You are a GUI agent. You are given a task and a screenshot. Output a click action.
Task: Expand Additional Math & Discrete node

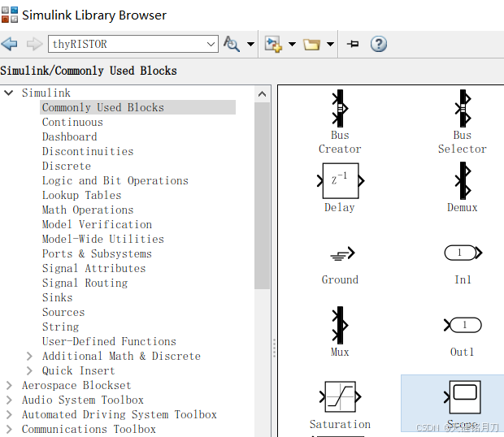[x=29, y=356]
